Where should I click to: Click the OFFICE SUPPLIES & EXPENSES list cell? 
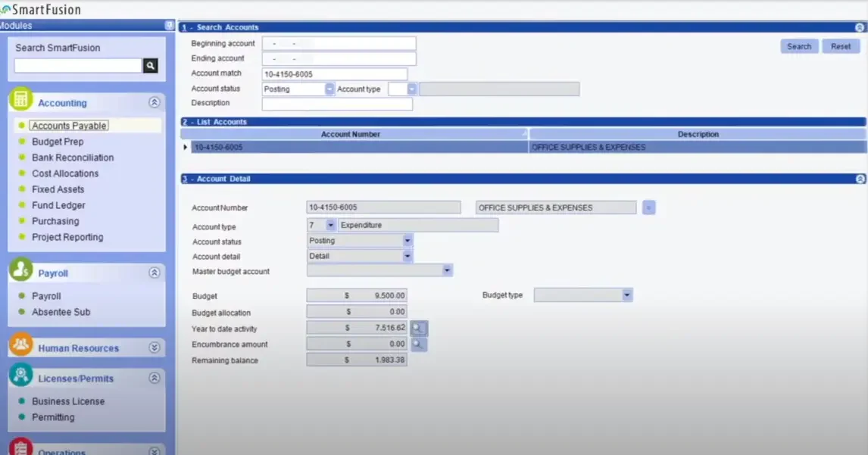(x=698, y=147)
